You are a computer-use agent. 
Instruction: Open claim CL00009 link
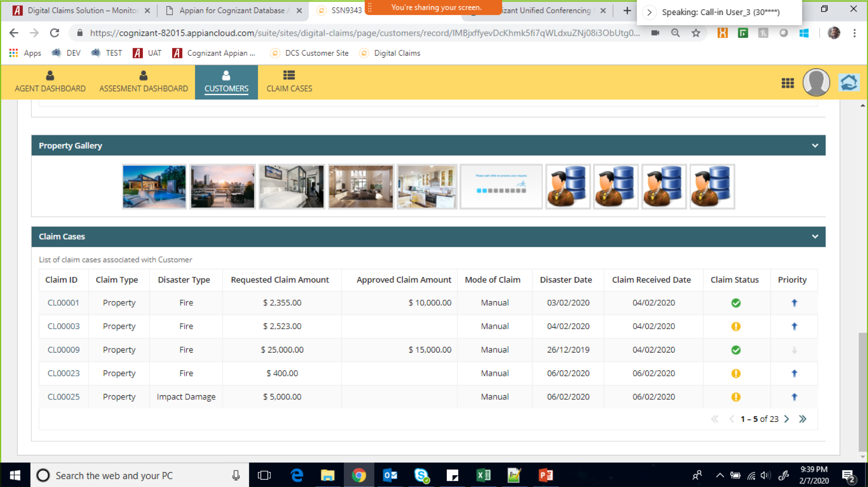pyautogui.click(x=63, y=349)
